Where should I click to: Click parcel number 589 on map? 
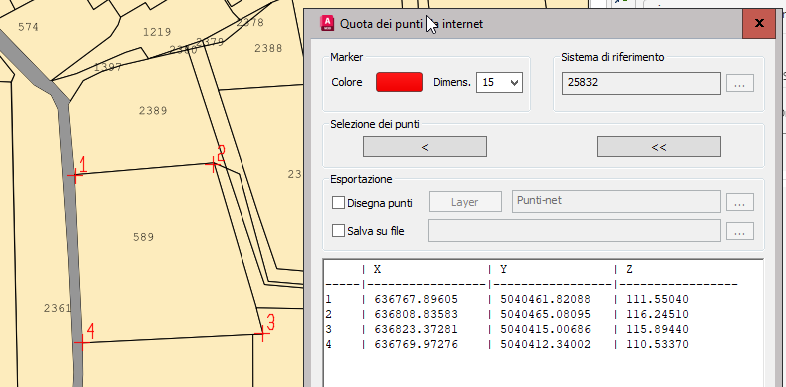tap(143, 237)
